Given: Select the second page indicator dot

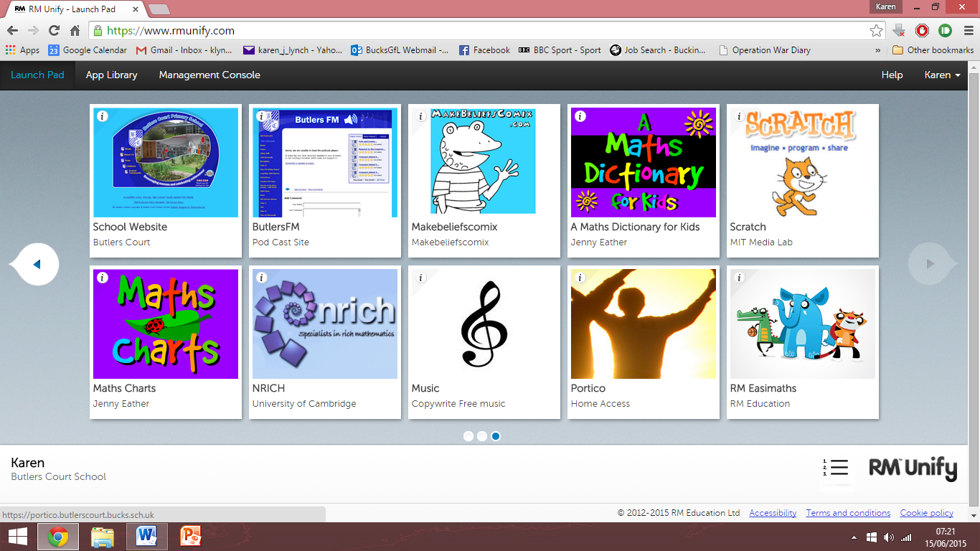Looking at the screenshot, I should coord(482,435).
